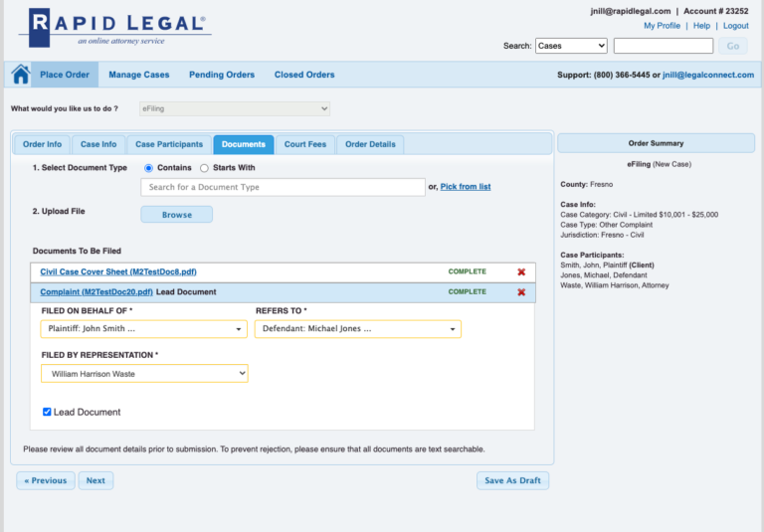Image resolution: width=764 pixels, height=532 pixels.
Task: Click 'Waste, William Harrison, Attorney' text
Action: tap(615, 285)
